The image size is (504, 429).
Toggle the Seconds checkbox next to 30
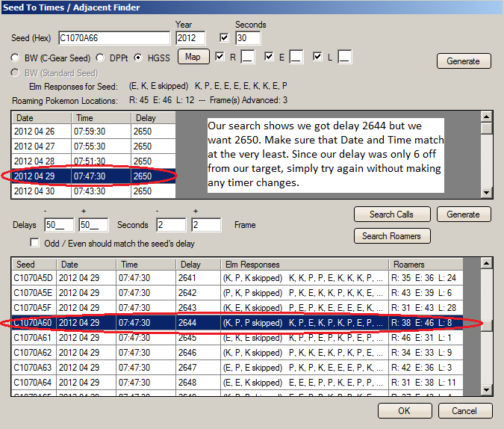tap(224, 38)
